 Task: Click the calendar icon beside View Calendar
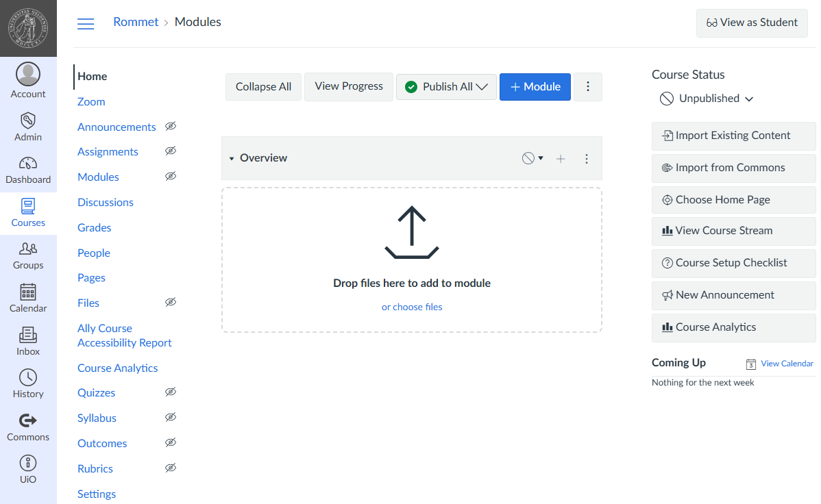pyautogui.click(x=751, y=364)
